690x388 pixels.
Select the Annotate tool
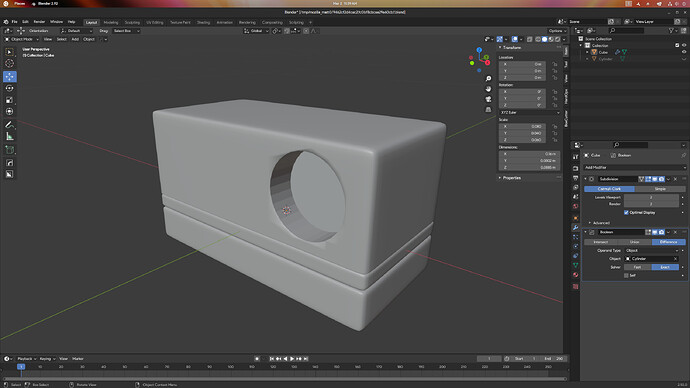[x=9, y=125]
